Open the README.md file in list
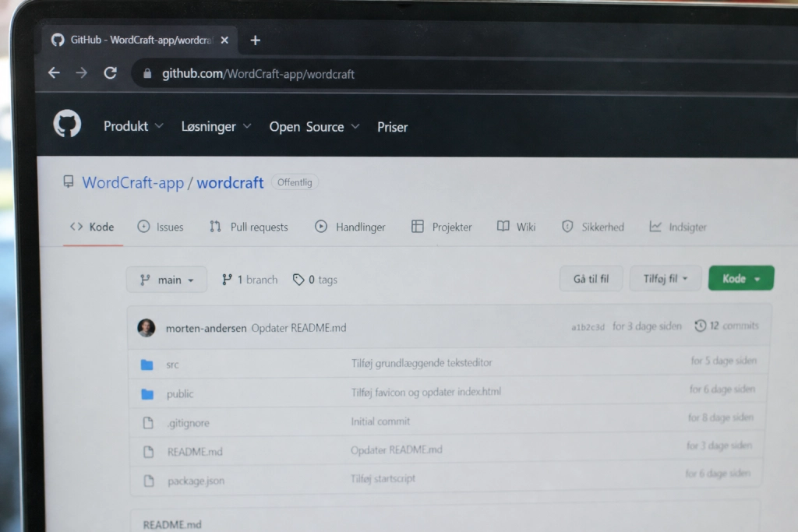Screen dimensions: 798x532 (195, 452)
